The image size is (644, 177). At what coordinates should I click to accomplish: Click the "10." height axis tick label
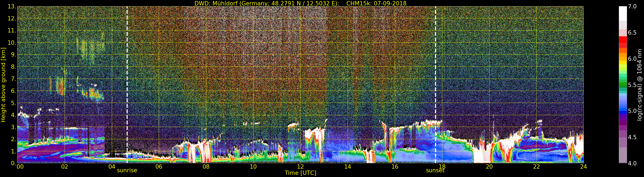[x=12, y=43]
